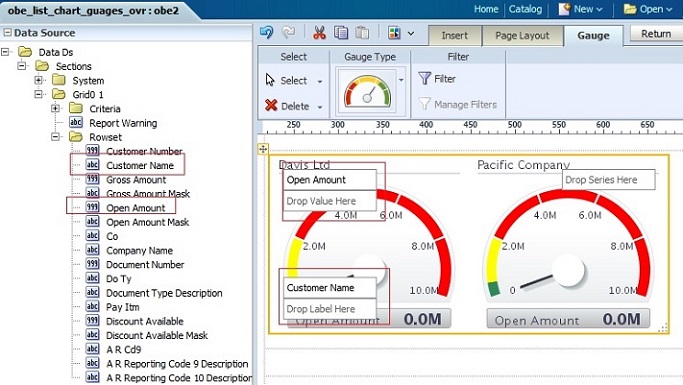Click abc icon beside Report Warning
Screen dimensions: 683x385
(76, 122)
